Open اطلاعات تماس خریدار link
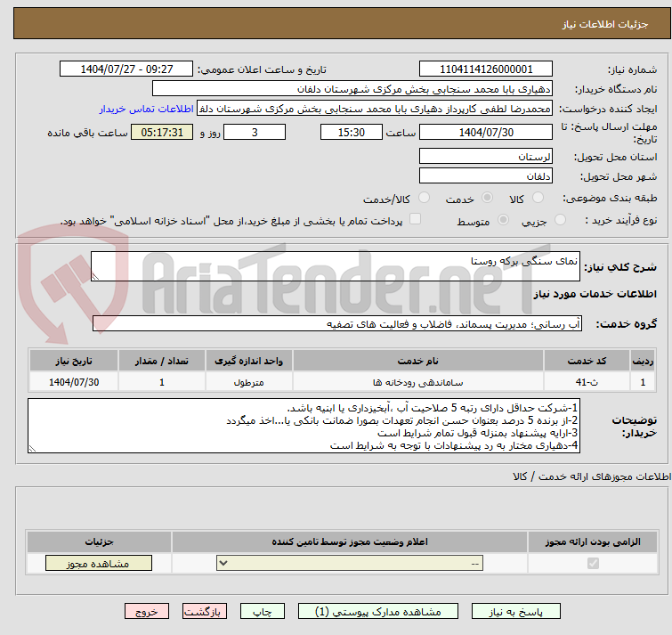This screenshot has width=672, height=635. [x=146, y=109]
